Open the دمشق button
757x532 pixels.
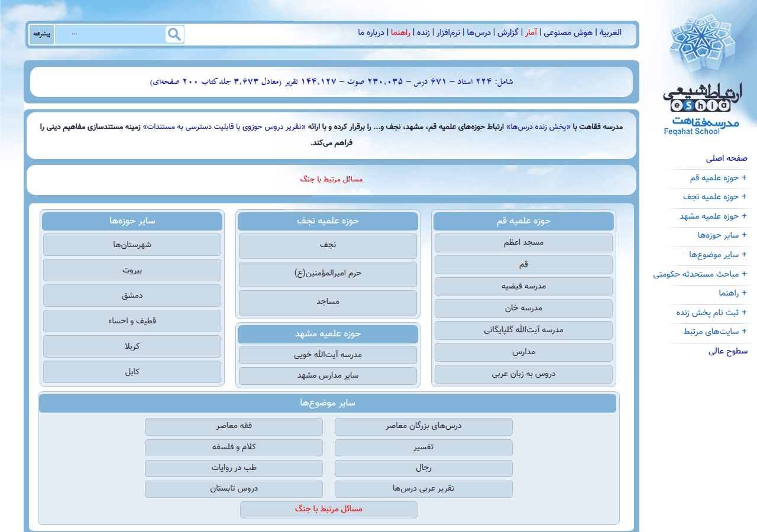[132, 296]
